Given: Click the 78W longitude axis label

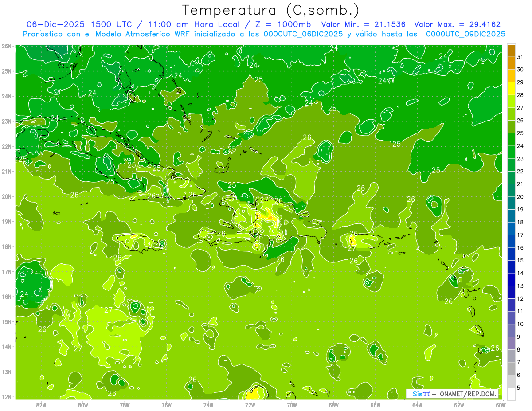Looking at the screenshot, I should tap(125, 405).
